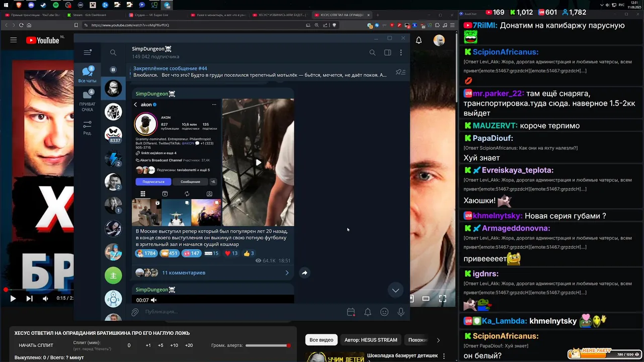Expand comments via the chevron arrow
This screenshot has width=644, height=362.
click(x=287, y=273)
